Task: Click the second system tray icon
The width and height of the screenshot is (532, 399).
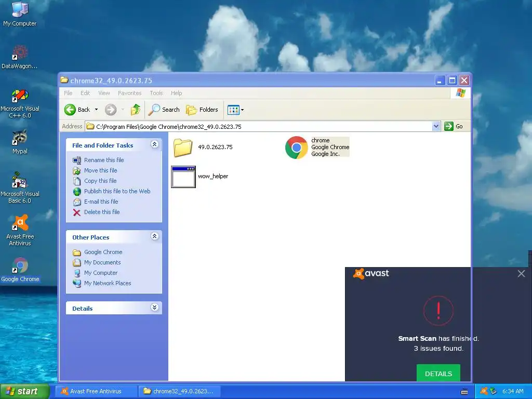Action: [x=494, y=391]
